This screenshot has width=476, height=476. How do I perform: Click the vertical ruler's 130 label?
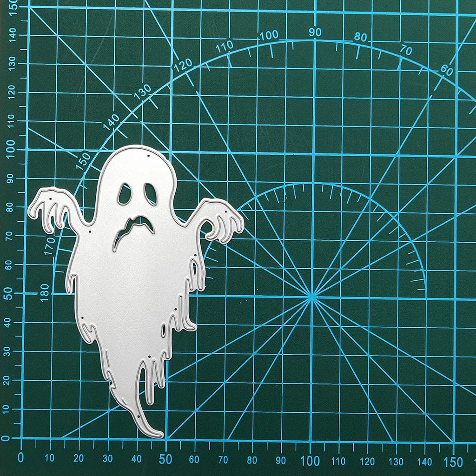[x=12, y=63]
